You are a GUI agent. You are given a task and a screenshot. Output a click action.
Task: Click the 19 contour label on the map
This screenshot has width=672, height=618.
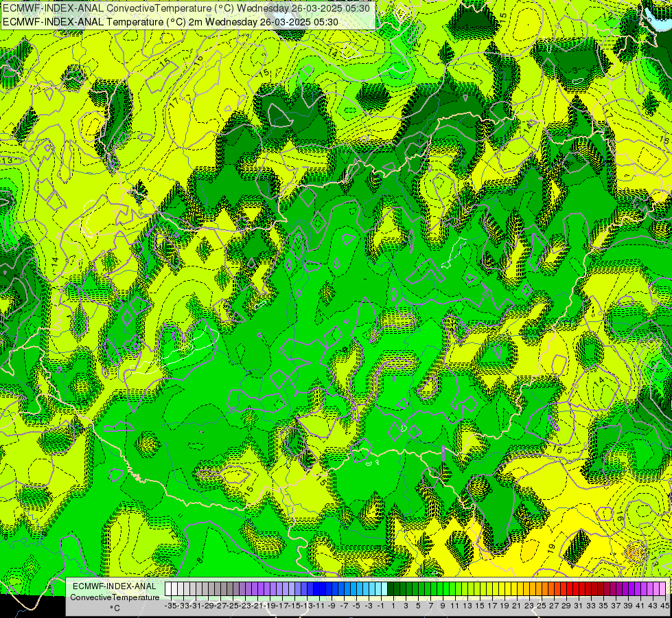[x=552, y=547]
